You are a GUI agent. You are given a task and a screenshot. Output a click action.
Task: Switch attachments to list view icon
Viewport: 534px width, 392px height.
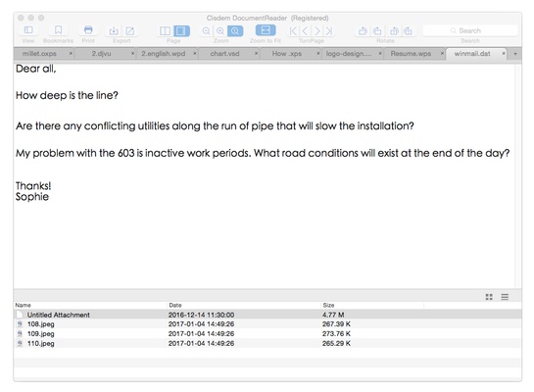505,297
